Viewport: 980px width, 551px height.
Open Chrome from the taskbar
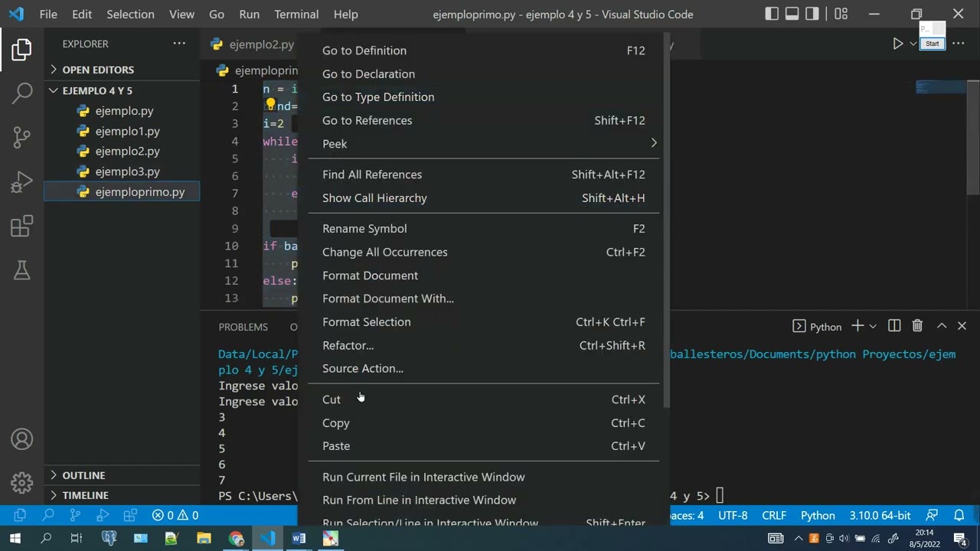[236, 539]
